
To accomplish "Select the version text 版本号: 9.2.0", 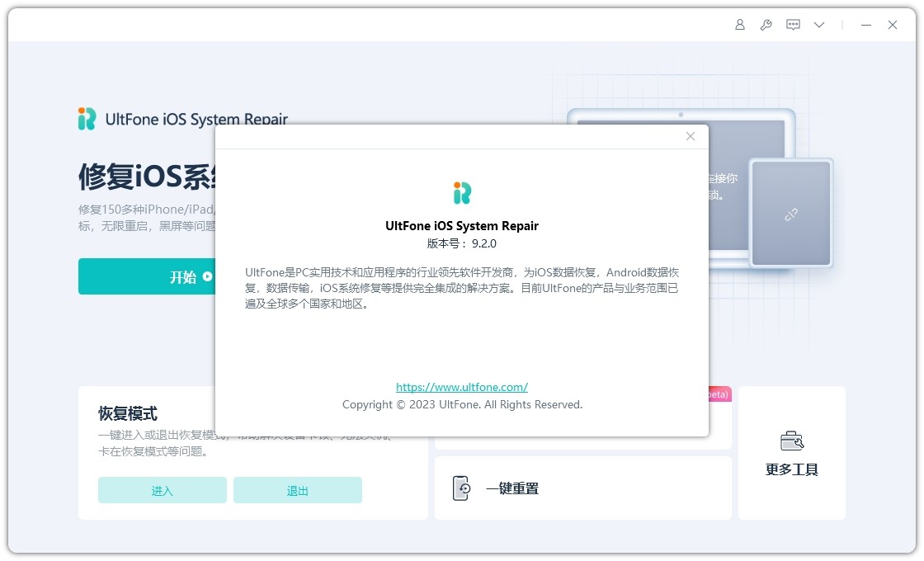I will pyautogui.click(x=462, y=243).
